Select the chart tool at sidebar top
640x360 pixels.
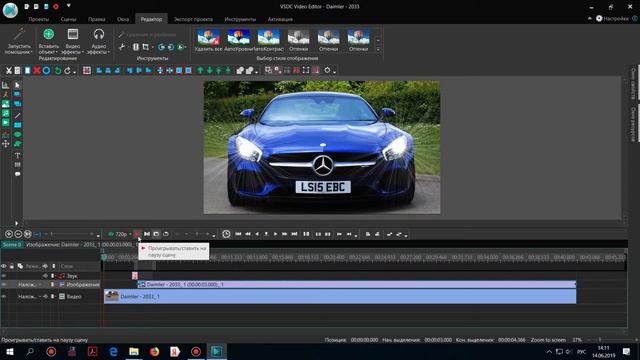tap(5, 85)
